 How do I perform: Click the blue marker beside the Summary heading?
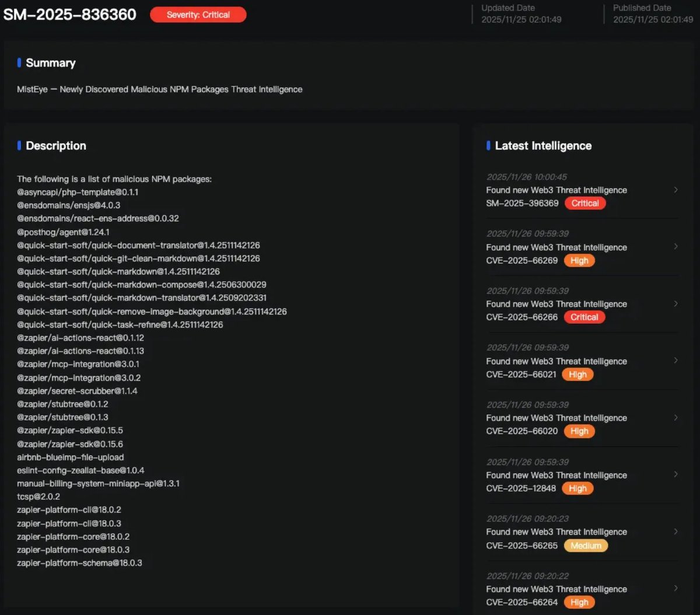point(19,63)
